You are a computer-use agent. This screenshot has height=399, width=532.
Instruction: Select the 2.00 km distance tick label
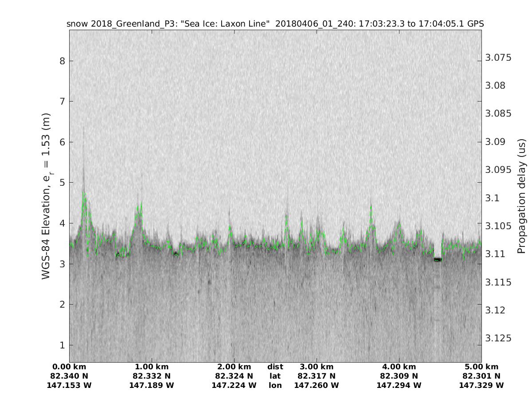[234, 367]
